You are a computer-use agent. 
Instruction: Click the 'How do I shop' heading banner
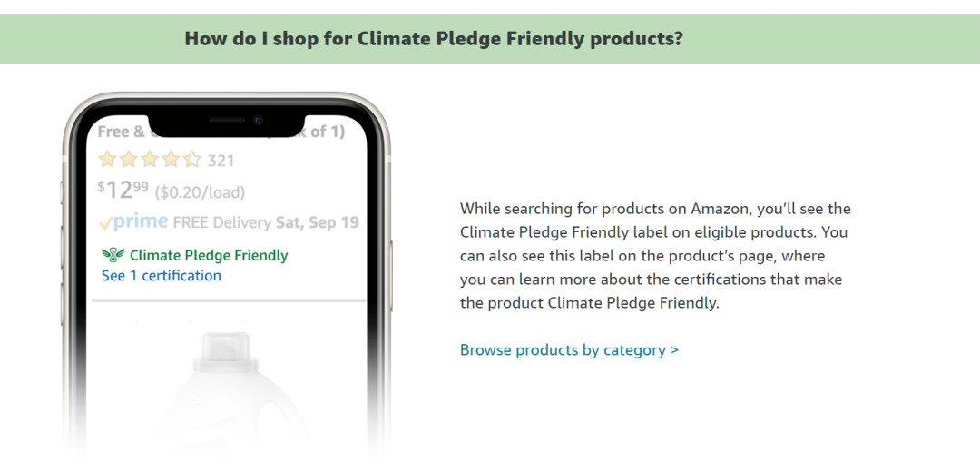tap(490, 39)
